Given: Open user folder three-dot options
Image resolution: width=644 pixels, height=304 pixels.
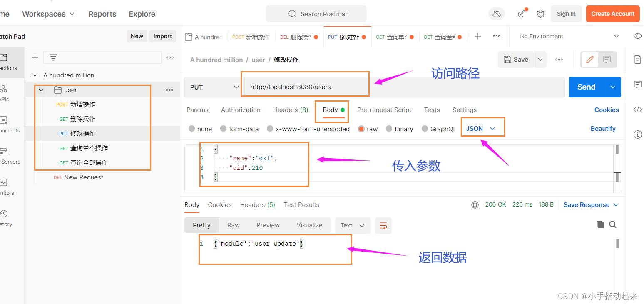Looking at the screenshot, I should pos(169,90).
